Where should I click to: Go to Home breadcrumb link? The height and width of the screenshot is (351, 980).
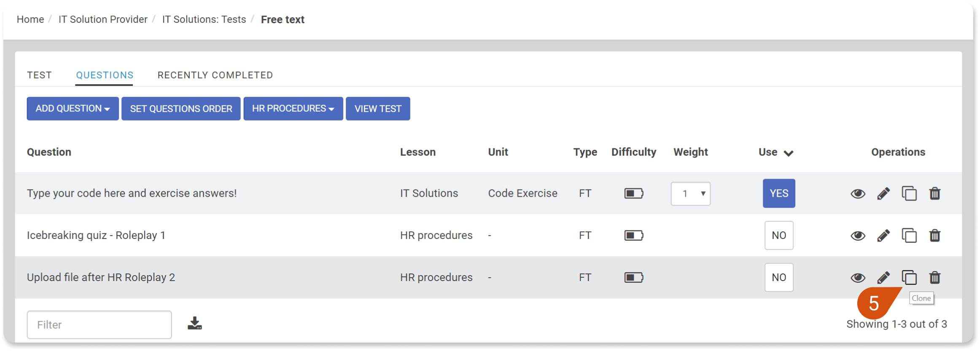click(30, 19)
